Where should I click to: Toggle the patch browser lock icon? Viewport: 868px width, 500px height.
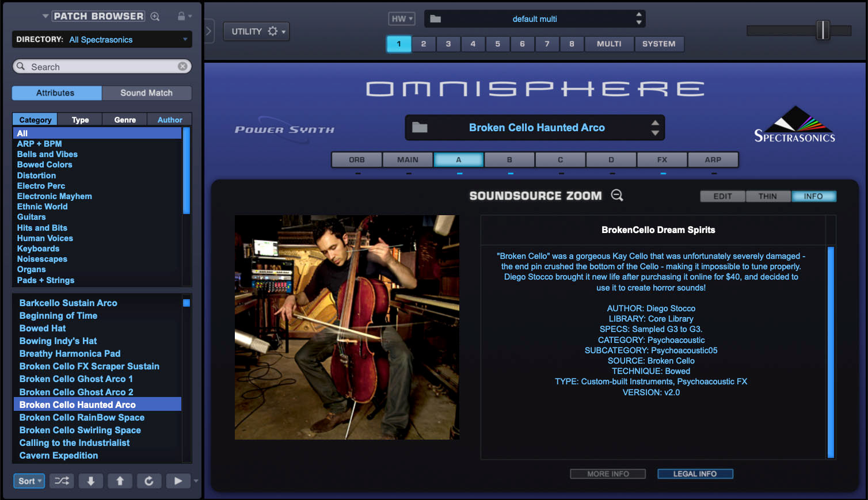(x=181, y=16)
